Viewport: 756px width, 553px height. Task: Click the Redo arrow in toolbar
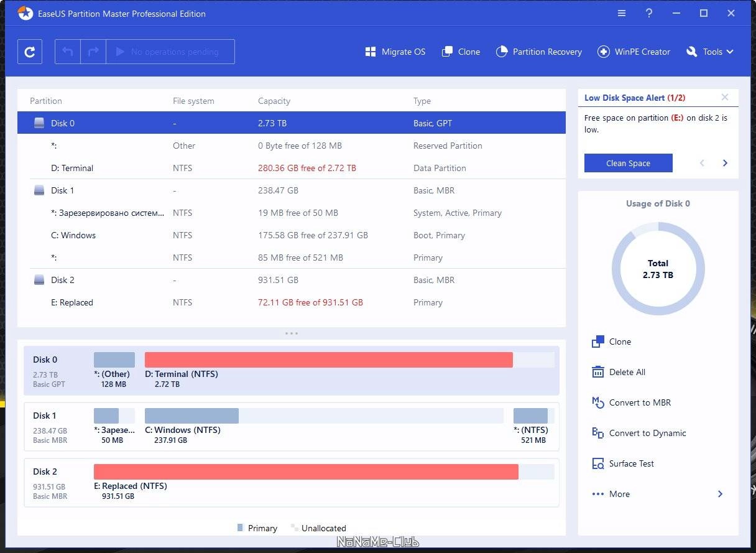pos(93,52)
